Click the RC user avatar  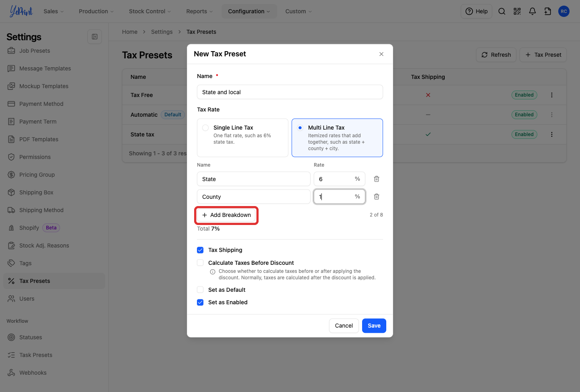click(x=564, y=11)
